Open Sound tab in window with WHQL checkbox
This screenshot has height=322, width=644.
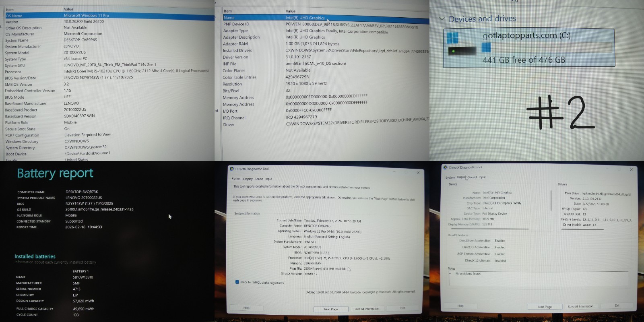tap(259, 179)
